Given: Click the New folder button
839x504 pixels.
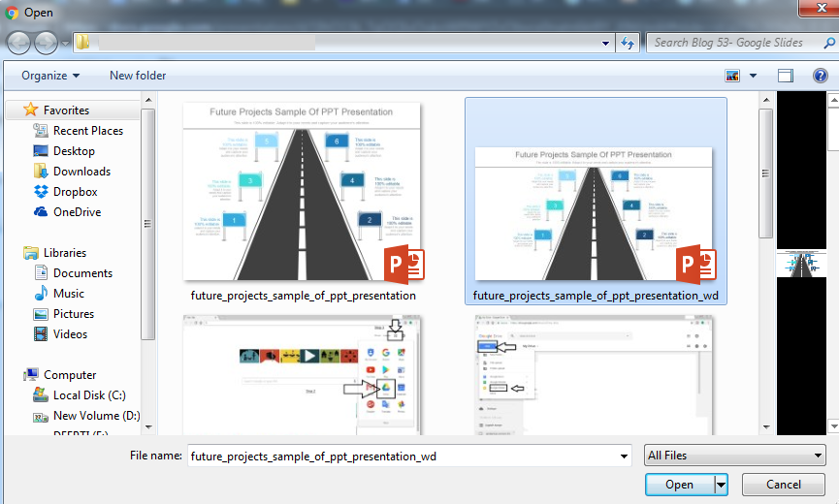Looking at the screenshot, I should [x=138, y=76].
